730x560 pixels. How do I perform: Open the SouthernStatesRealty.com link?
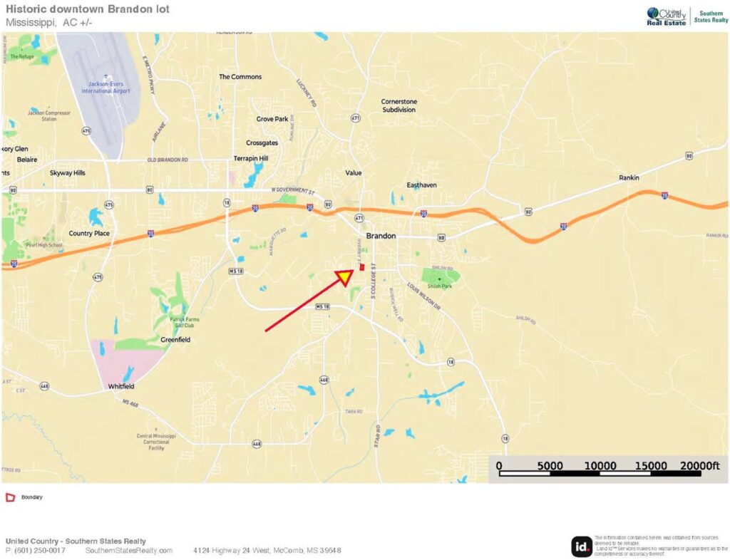(129, 551)
